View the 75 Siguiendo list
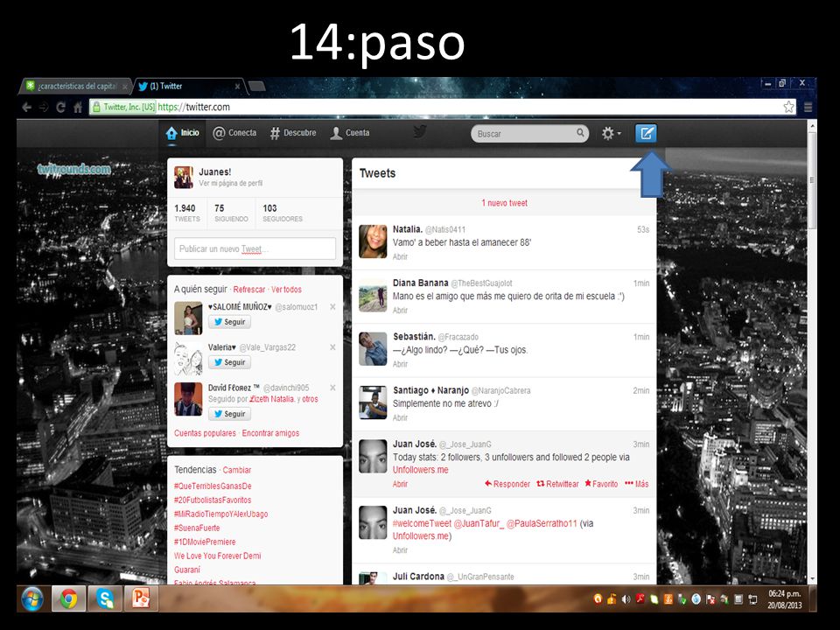 pos(231,212)
